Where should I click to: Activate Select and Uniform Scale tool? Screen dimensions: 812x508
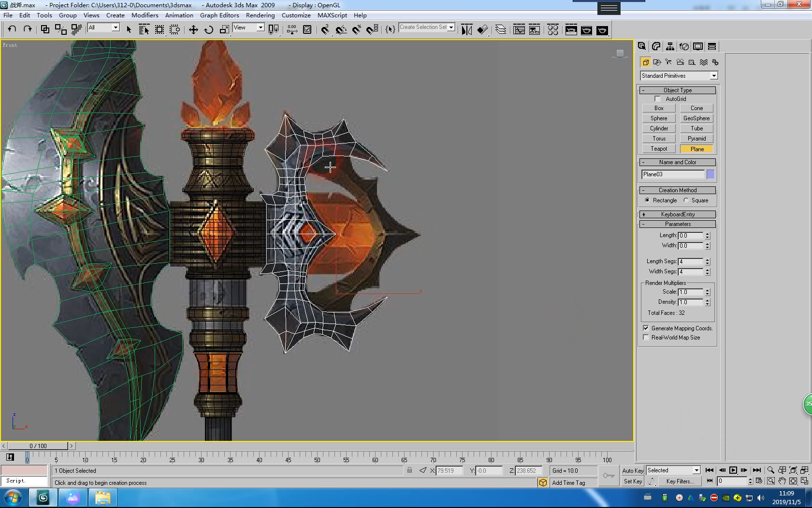pos(224,29)
